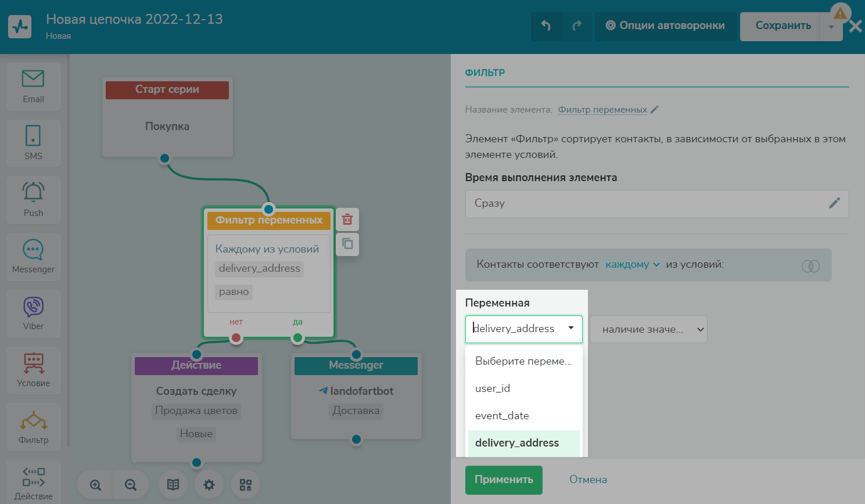Screen dimensions: 865x504
Task: Click the Отмена link
Action: point(588,480)
